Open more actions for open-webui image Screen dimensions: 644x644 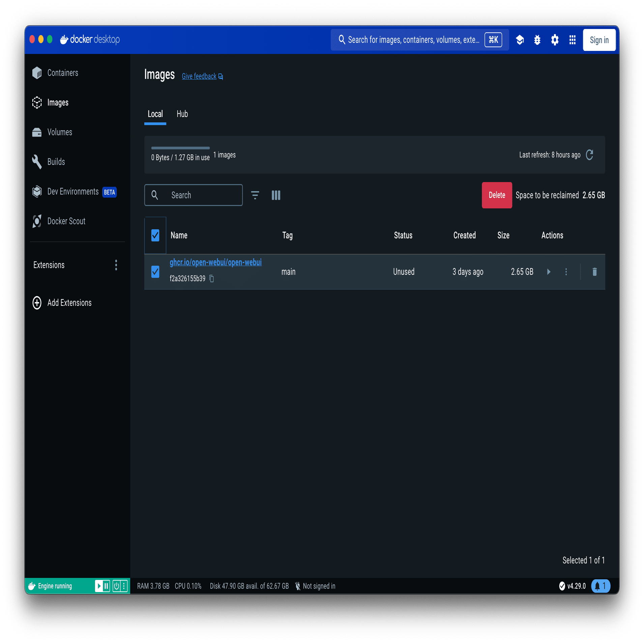point(566,272)
